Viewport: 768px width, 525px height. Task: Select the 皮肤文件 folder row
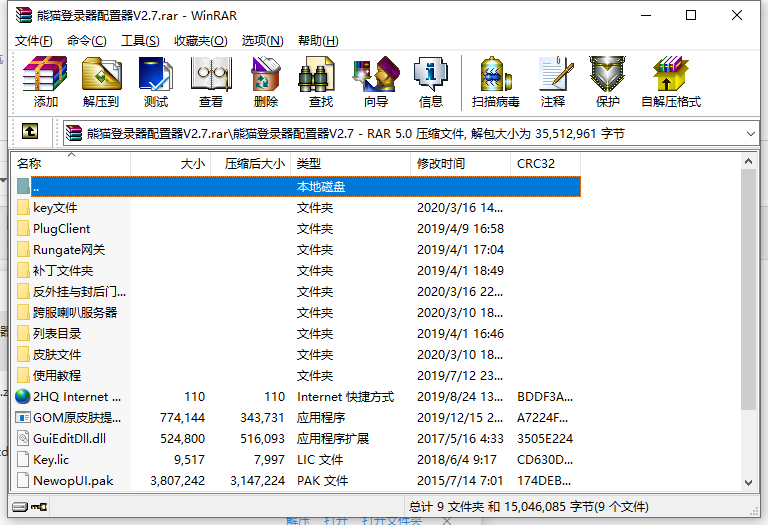298,355
